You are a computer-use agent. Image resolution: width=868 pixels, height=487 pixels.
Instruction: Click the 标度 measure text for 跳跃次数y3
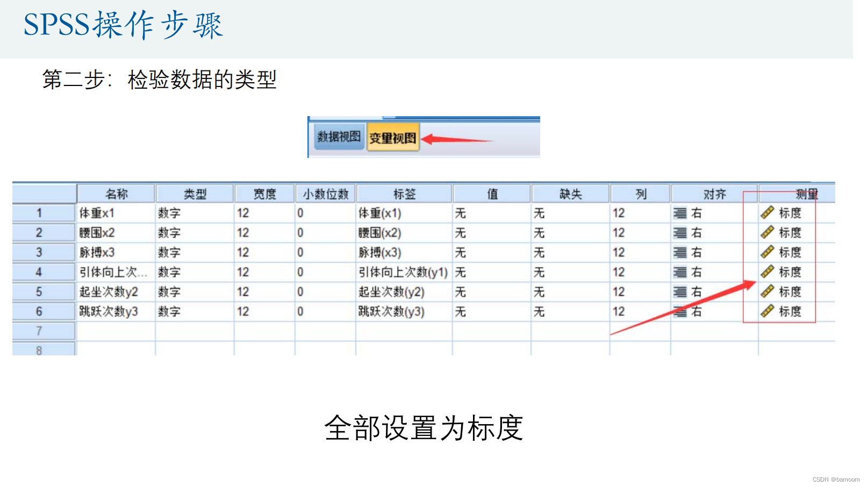tap(790, 311)
